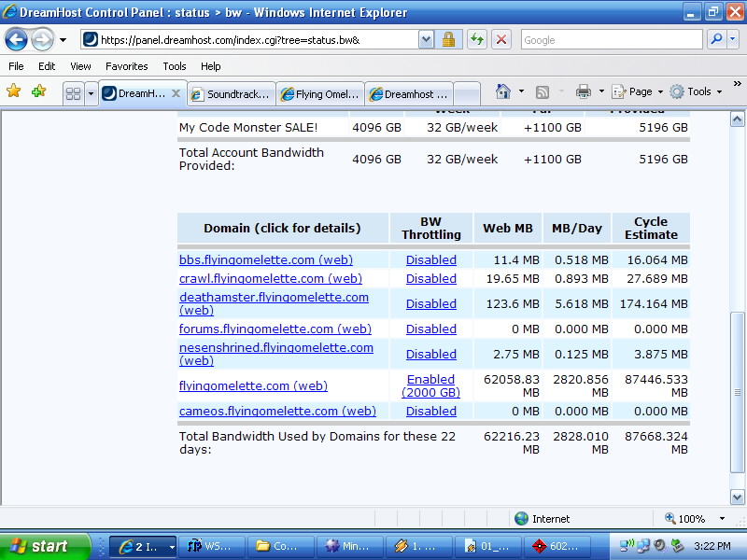Switch to the Soundtrack tab

click(x=232, y=94)
